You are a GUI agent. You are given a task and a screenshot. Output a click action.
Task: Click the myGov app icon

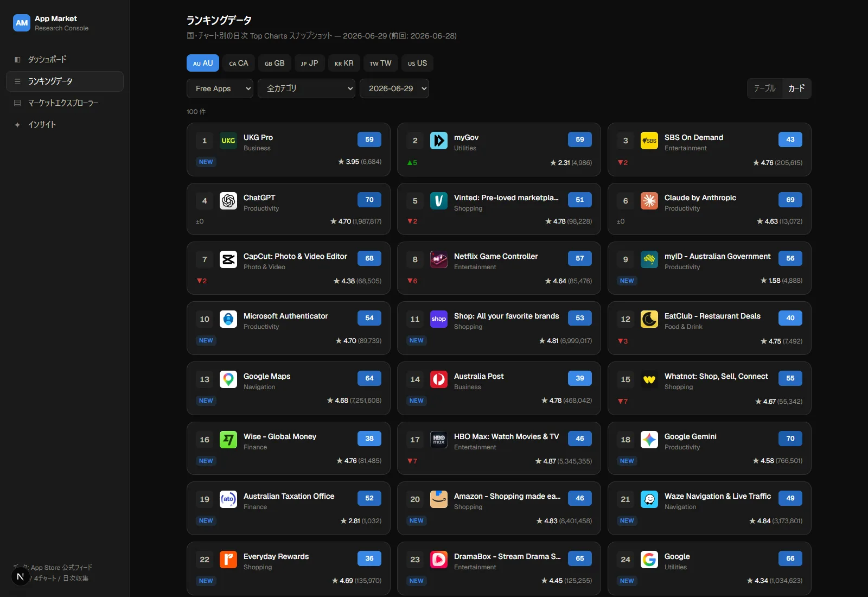[439, 141]
